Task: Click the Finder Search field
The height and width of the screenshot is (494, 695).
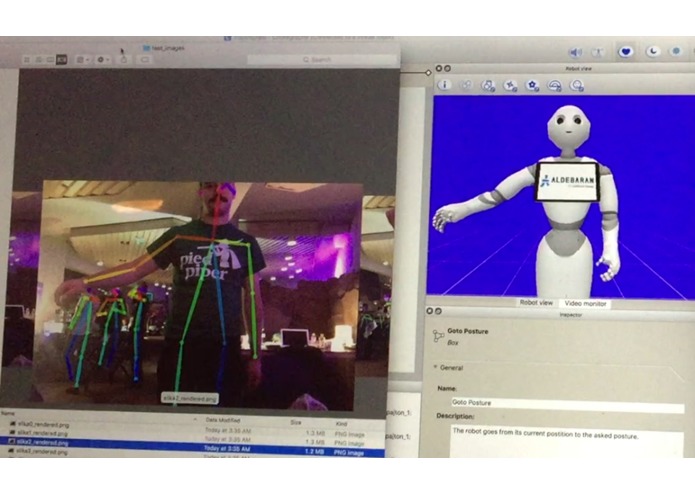Action: click(322, 59)
